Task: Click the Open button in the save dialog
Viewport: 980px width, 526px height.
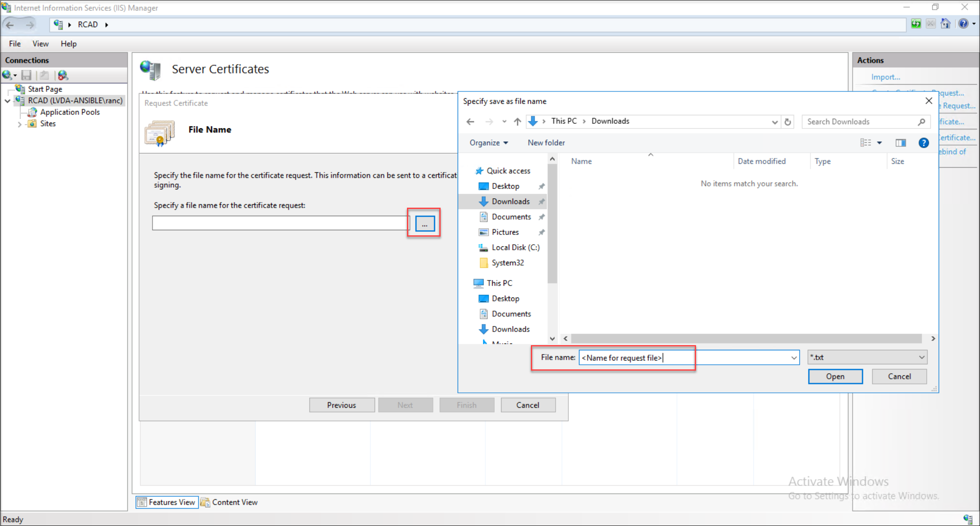Action: 835,376
